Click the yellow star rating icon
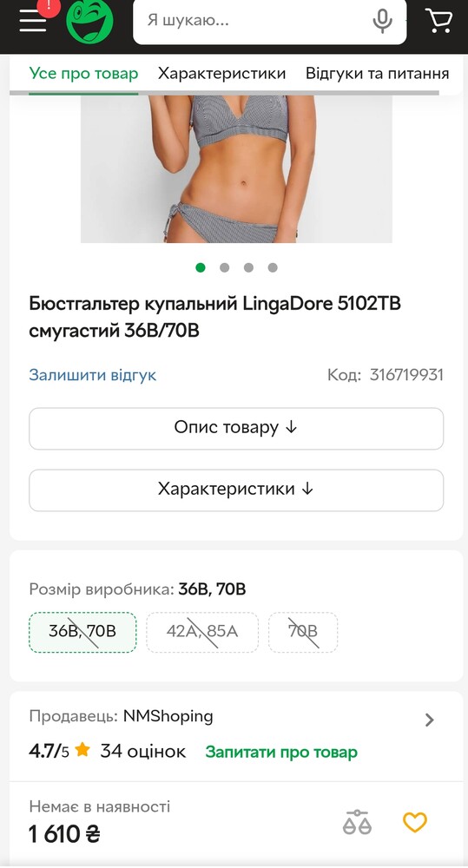Screen dimensions: 468x868 coord(82,751)
